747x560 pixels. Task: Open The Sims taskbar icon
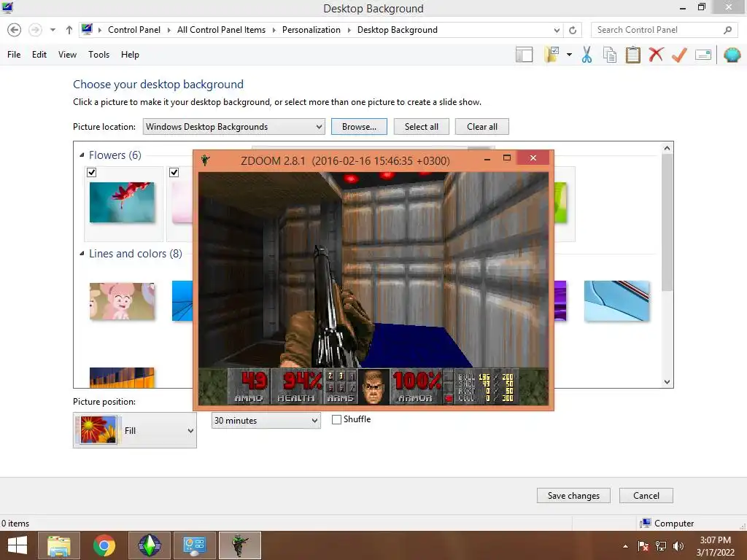[x=150, y=545]
